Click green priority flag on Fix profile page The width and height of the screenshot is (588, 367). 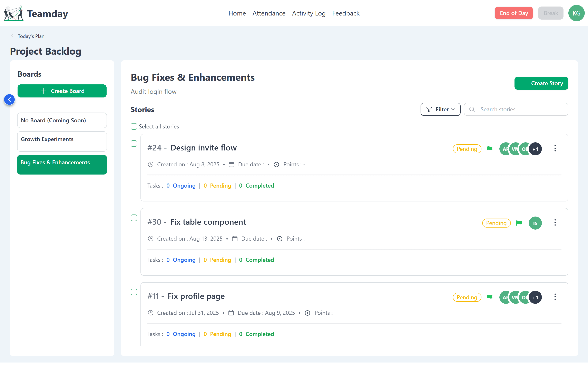point(489,297)
